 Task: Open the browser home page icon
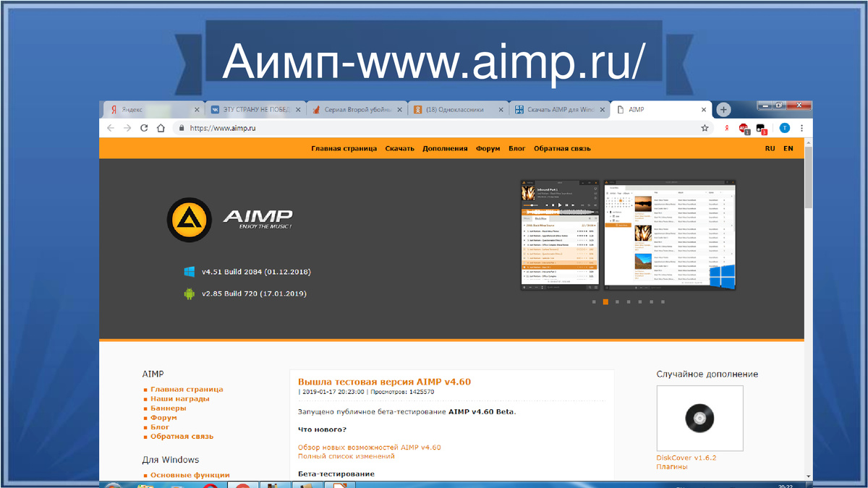(x=161, y=128)
